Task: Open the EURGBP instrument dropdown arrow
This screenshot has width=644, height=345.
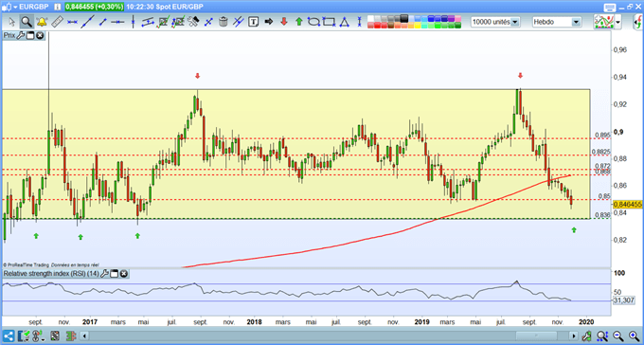Action: [15, 8]
